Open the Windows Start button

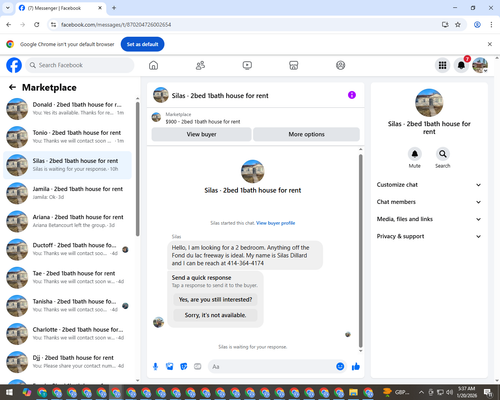click(9, 392)
